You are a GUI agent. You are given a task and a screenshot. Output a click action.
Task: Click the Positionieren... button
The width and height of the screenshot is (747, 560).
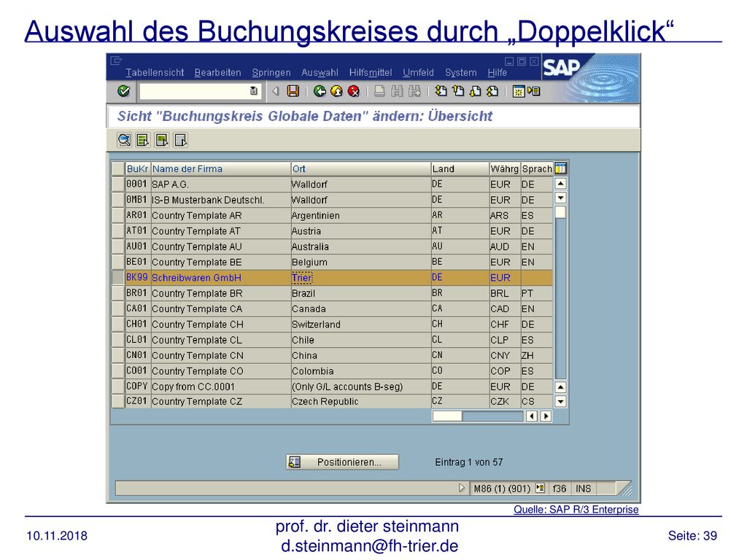pyautogui.click(x=343, y=462)
